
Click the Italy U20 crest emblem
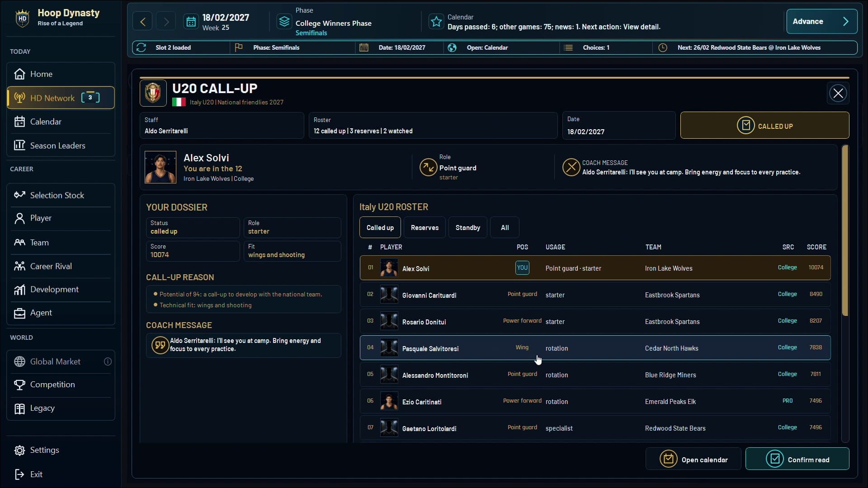153,93
